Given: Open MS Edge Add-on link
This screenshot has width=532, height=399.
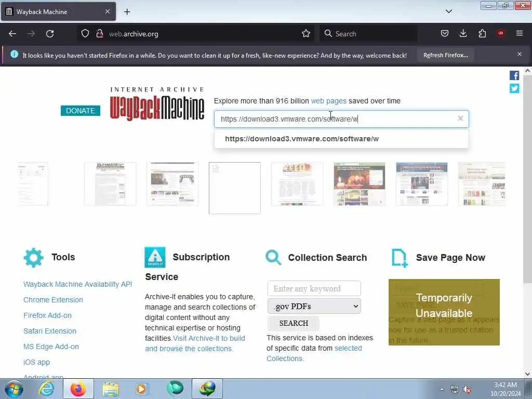Looking at the screenshot, I should click(51, 347).
